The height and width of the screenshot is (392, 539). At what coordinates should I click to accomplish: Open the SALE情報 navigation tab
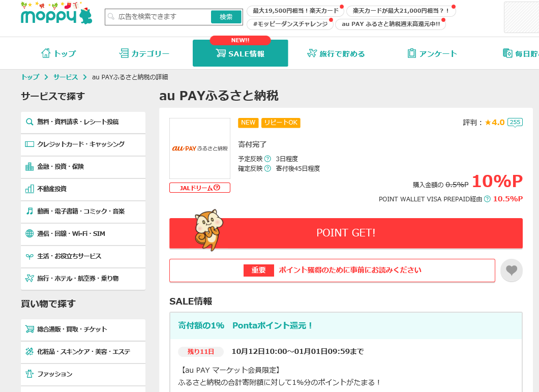click(241, 53)
